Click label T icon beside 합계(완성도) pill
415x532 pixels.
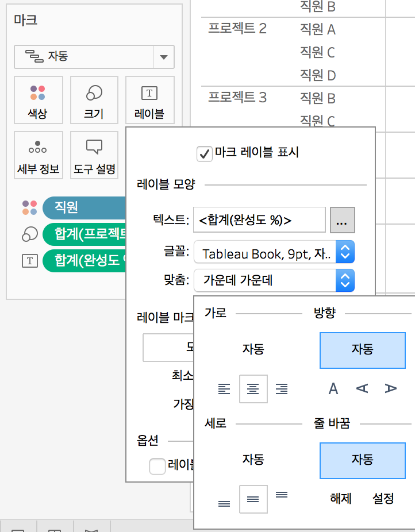click(x=29, y=261)
